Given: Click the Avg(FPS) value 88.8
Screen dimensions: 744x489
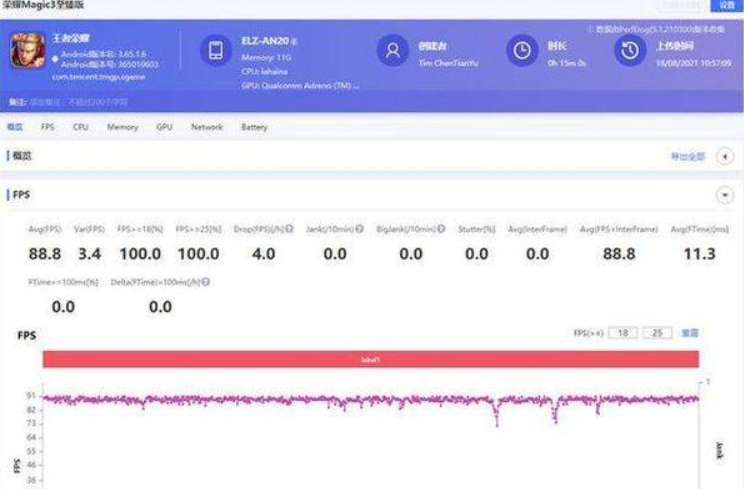Looking at the screenshot, I should pyautogui.click(x=45, y=254).
